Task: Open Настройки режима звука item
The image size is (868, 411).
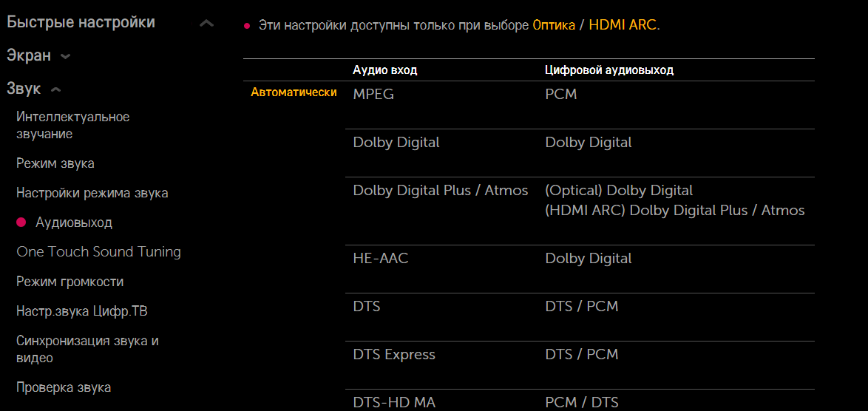Action: (x=92, y=193)
